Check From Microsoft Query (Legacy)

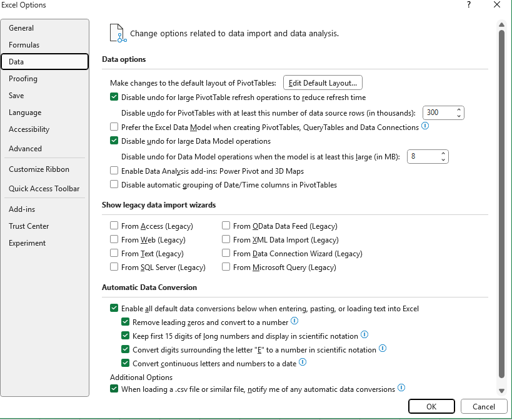(x=226, y=267)
